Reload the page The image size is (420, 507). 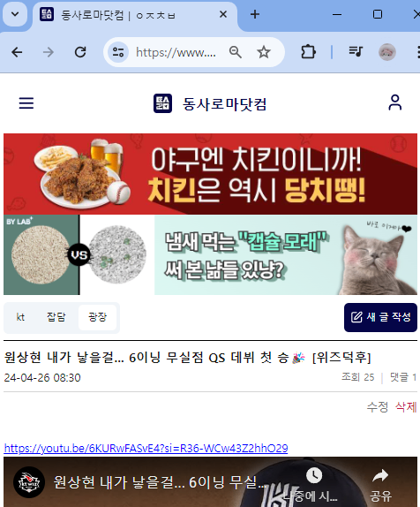(x=80, y=52)
